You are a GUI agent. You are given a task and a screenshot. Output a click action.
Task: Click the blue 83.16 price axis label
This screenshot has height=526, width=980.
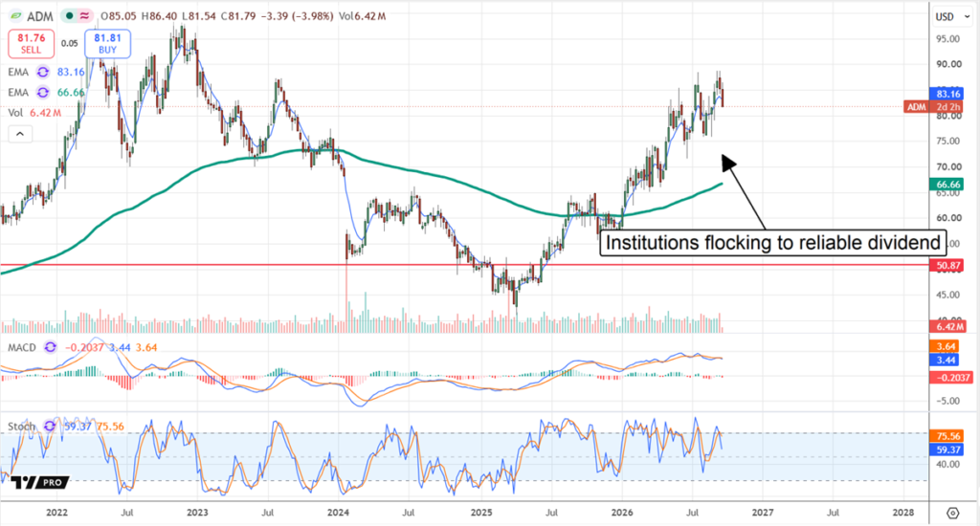(x=948, y=94)
